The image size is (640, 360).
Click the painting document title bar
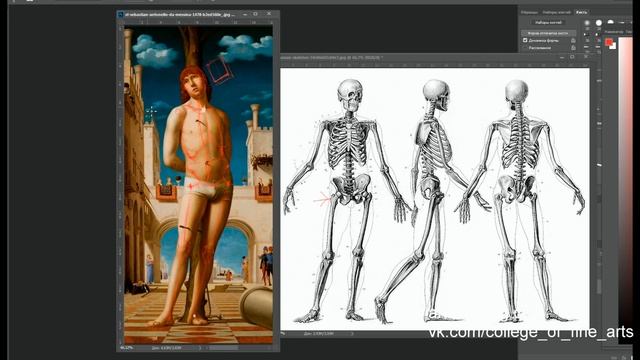(198, 14)
